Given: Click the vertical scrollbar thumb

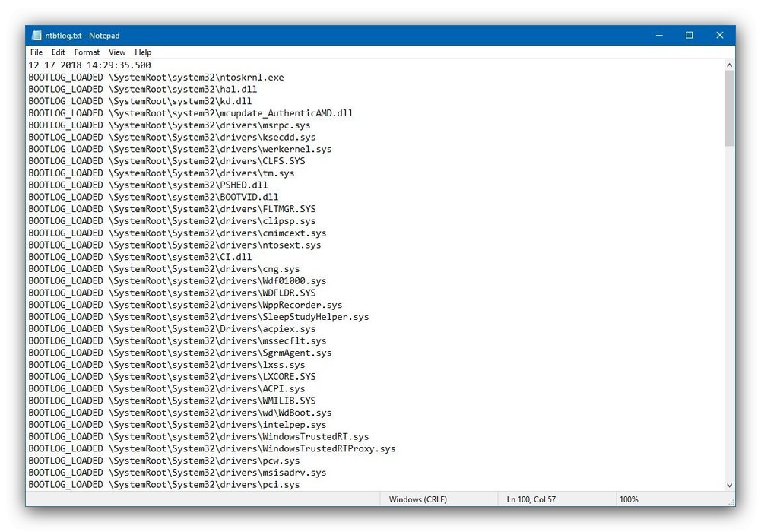Looking at the screenshot, I should (729, 108).
